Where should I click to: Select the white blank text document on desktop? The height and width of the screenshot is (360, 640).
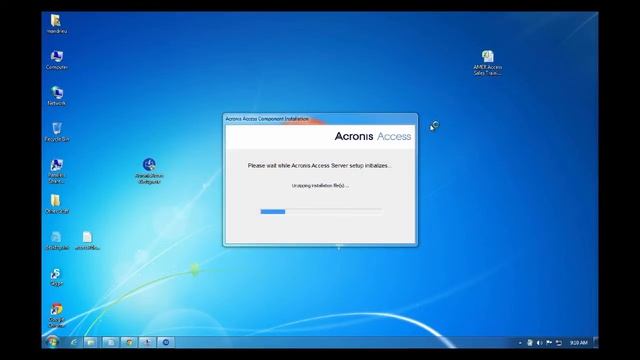pos(87,240)
